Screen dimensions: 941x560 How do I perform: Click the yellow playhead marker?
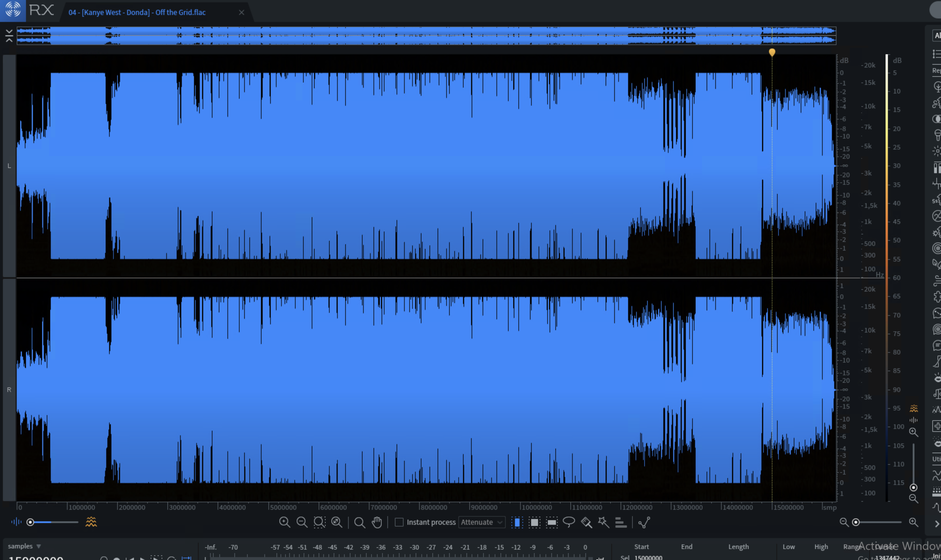[x=772, y=52]
